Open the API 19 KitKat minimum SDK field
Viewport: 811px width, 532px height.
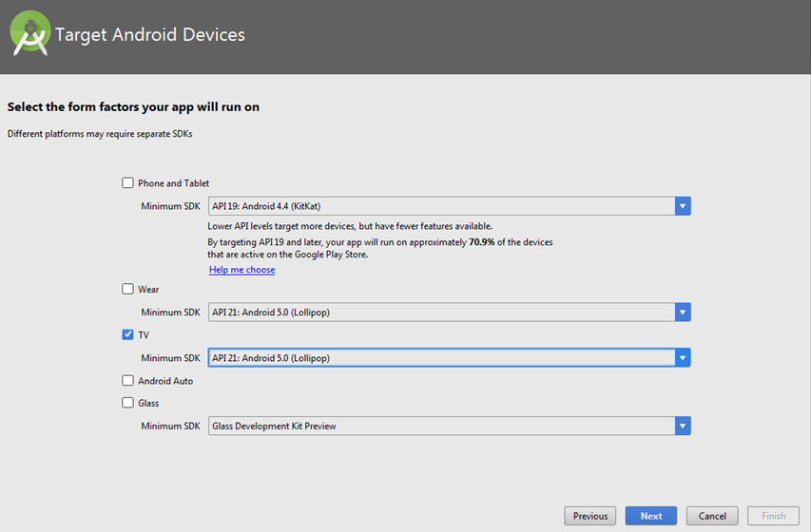tap(440, 206)
